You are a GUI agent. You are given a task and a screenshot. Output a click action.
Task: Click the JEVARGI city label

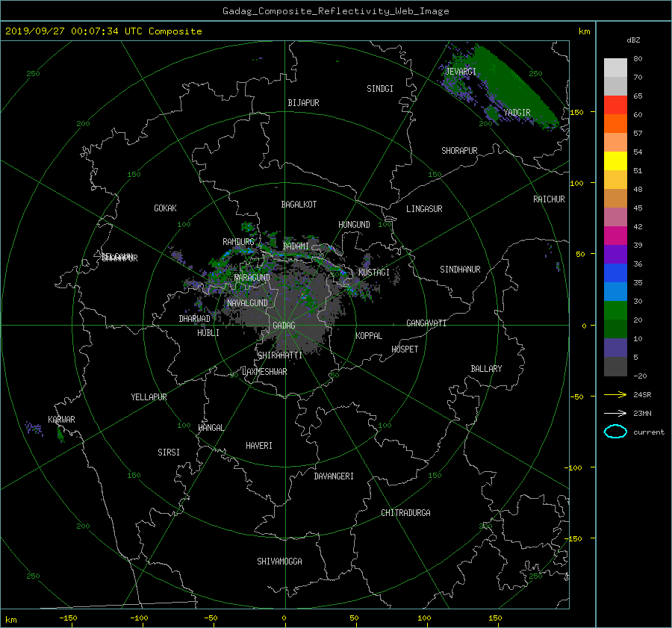(461, 71)
